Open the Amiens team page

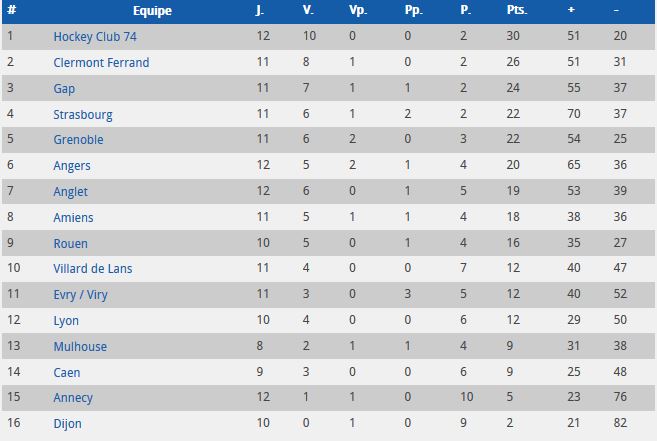tap(73, 217)
